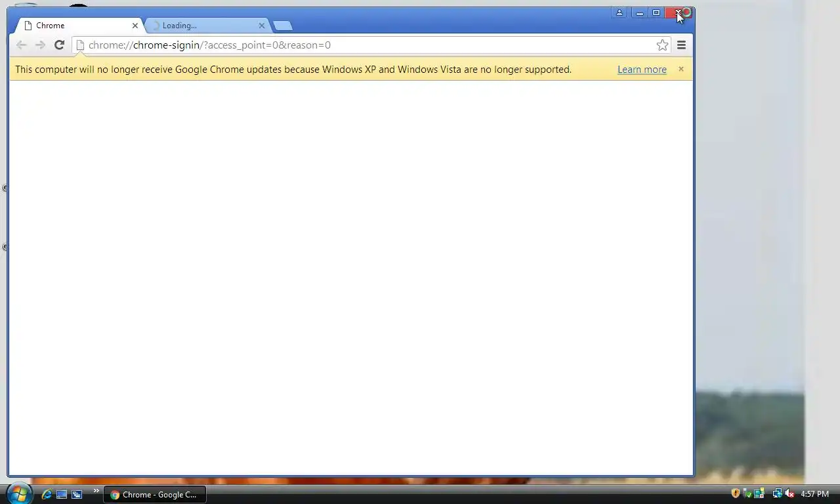
Task: Open the Chrome profile user button
Action: tap(619, 12)
